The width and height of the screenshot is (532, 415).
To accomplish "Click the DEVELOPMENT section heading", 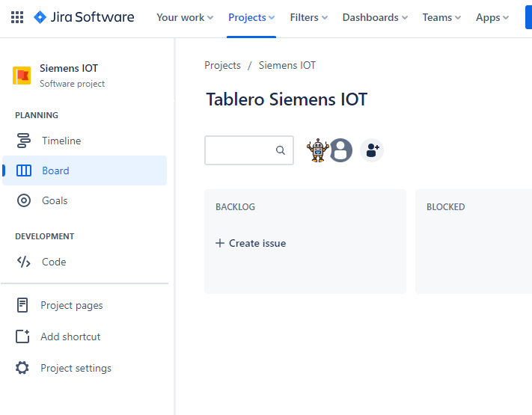I will point(45,236).
